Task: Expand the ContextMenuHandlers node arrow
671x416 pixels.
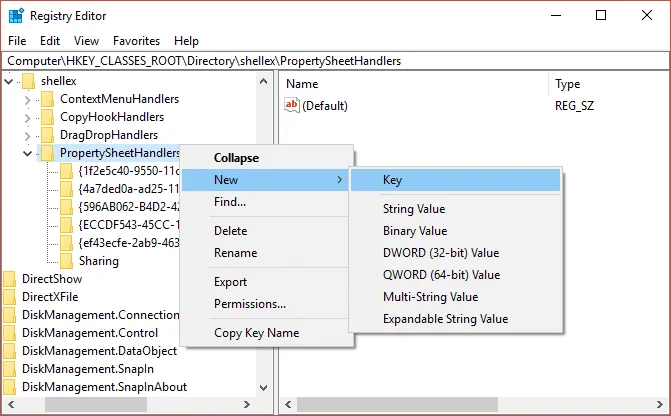Action: coord(28,100)
